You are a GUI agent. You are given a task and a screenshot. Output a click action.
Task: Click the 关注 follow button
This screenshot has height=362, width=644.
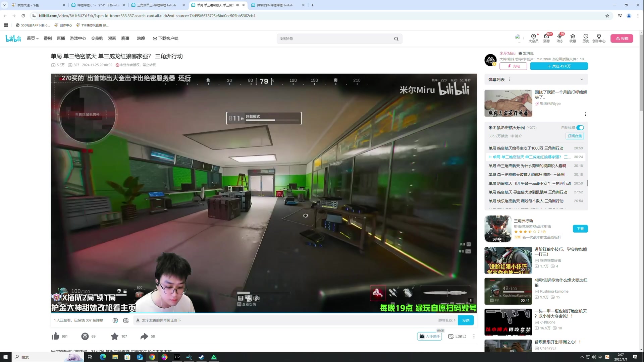(x=558, y=66)
